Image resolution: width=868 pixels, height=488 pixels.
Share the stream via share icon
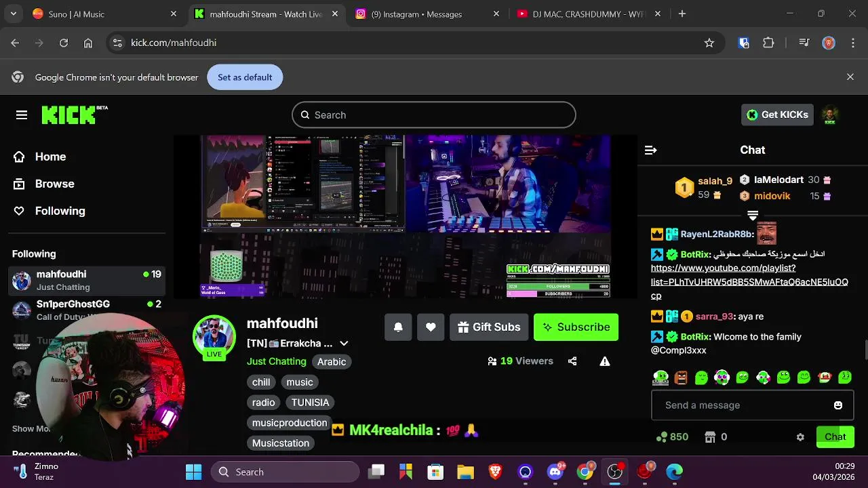pyautogui.click(x=572, y=361)
